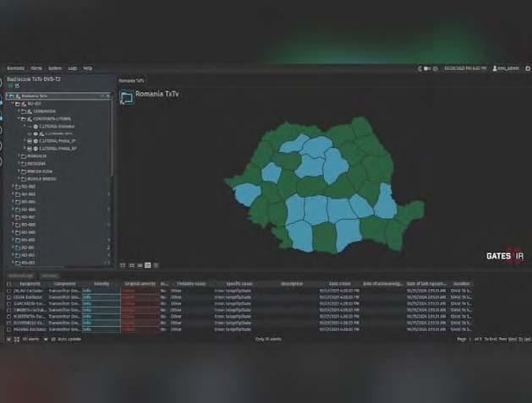Select the blue easternmost county on the map
Viewport: 532px width, 403px height.
point(385,202)
